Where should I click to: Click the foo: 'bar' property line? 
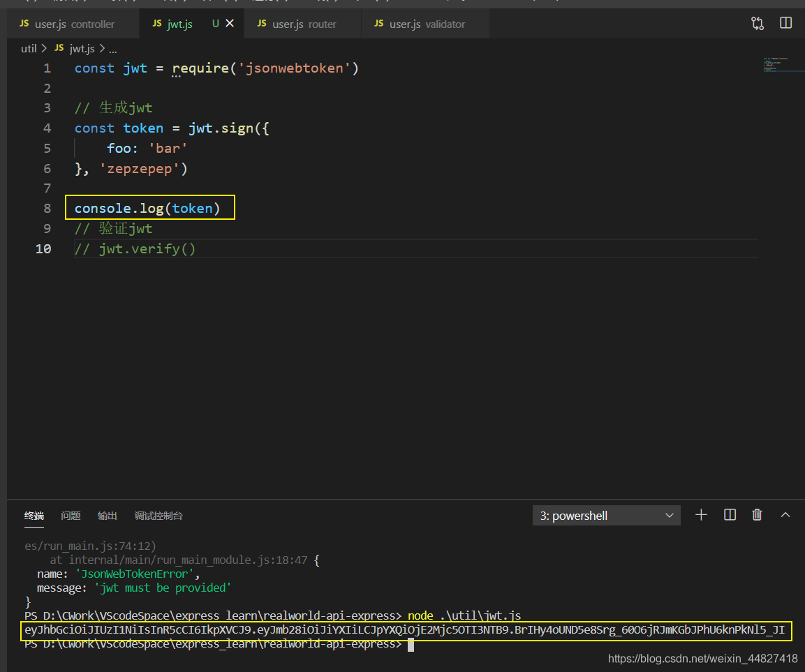147,148
